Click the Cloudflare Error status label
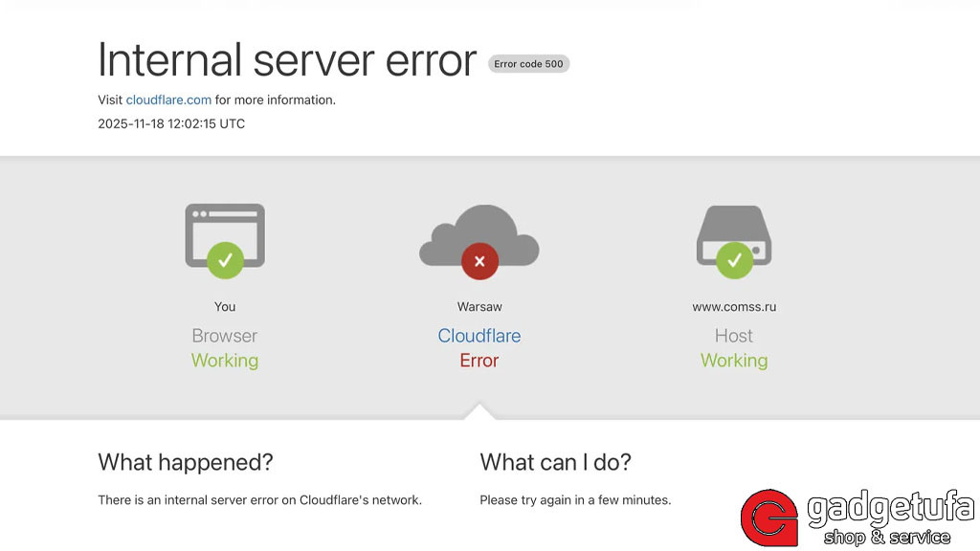The width and height of the screenshot is (980, 551). click(479, 361)
